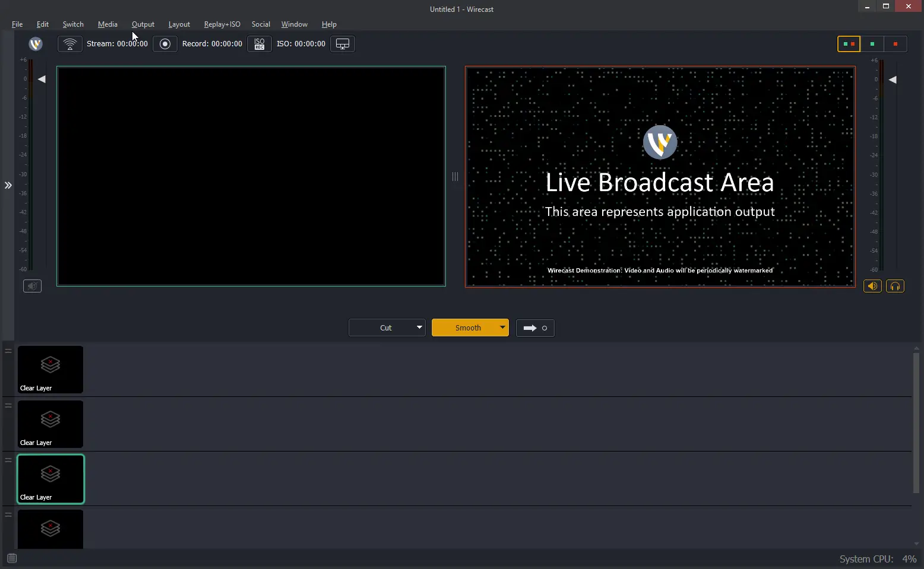Click the handle icon of the topmost layer row
The width and height of the screenshot is (924, 569).
pos(8,351)
